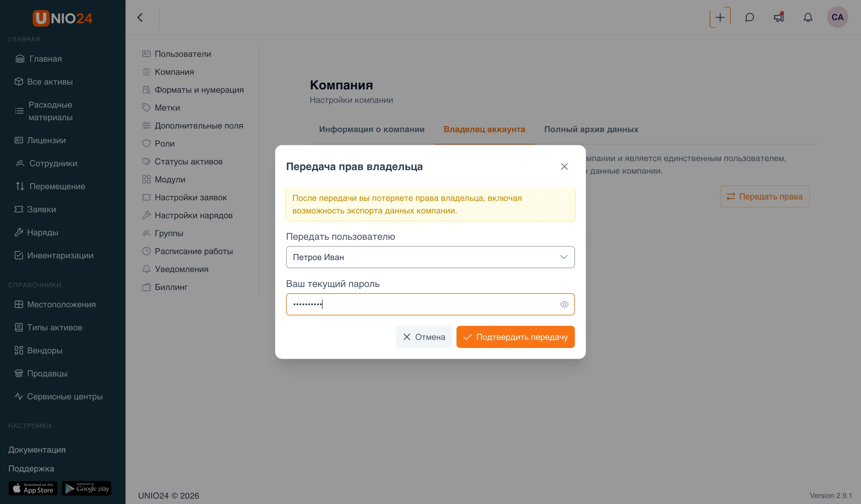Click the Сотрудники sidebar icon

point(20,163)
